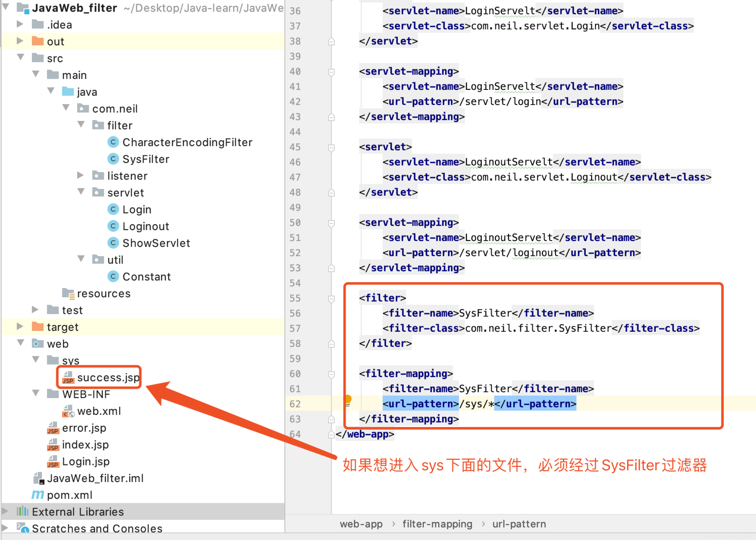
Task: Click the resources folder icon
Action: tap(68, 294)
